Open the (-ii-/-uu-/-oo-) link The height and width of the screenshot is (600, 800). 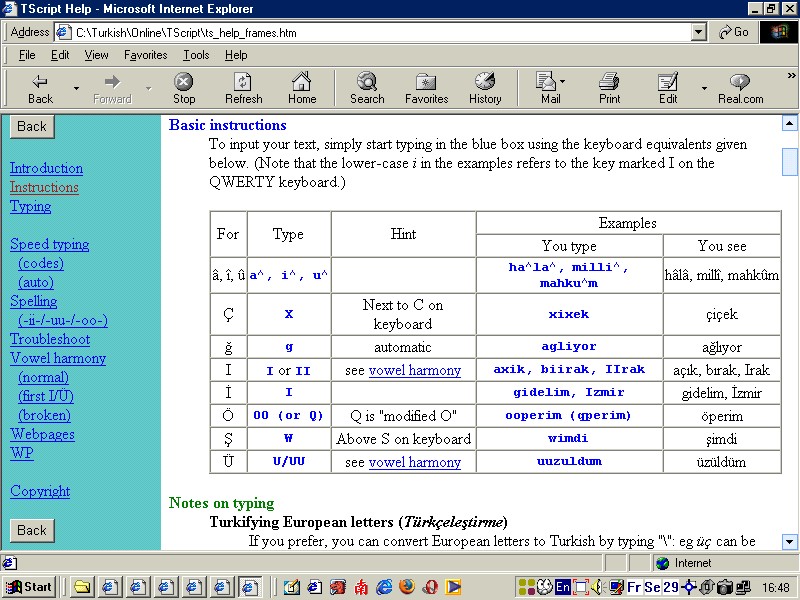63,320
